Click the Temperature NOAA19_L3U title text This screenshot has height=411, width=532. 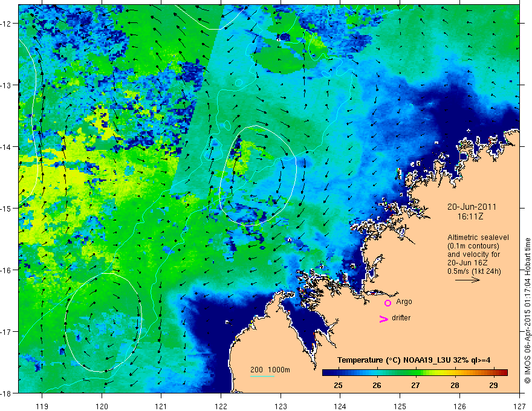[x=414, y=360]
